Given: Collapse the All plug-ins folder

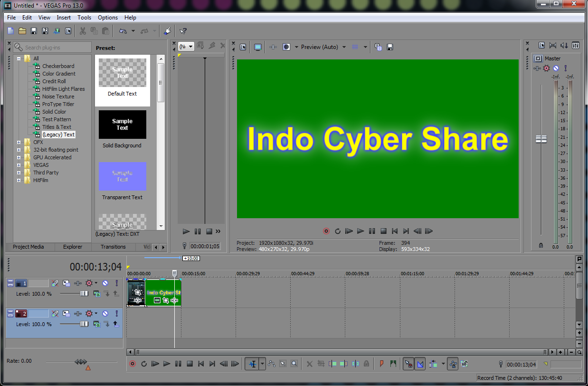Looking at the screenshot, I should click(19, 58).
